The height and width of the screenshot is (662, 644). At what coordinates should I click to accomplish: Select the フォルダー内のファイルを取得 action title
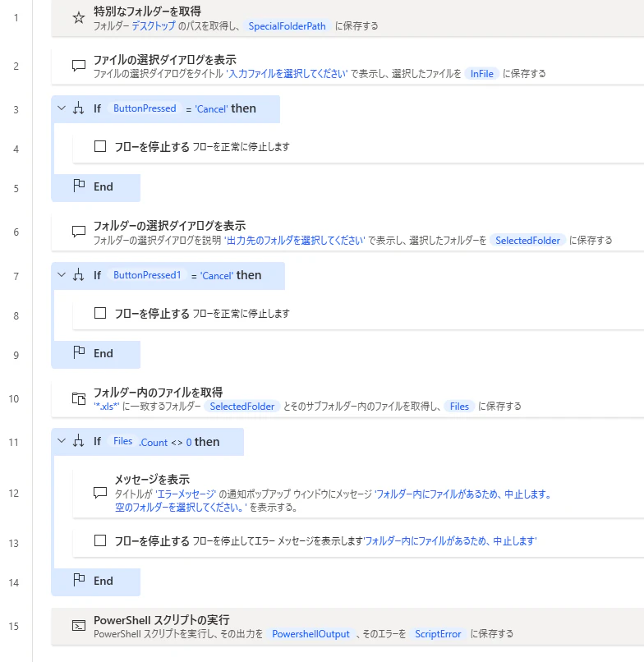coord(158,393)
